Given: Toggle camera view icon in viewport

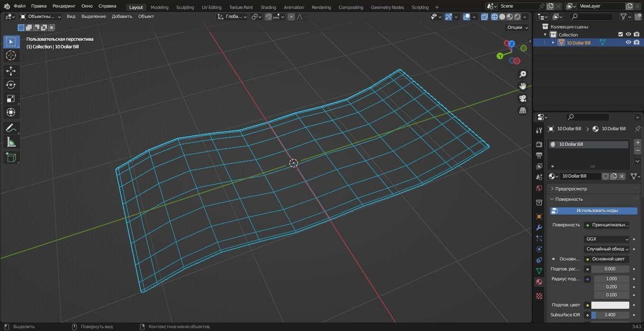Looking at the screenshot, I should pyautogui.click(x=523, y=98).
